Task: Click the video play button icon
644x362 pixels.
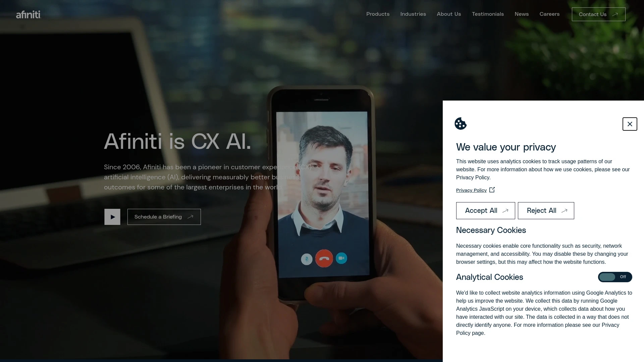Action: pos(112,217)
